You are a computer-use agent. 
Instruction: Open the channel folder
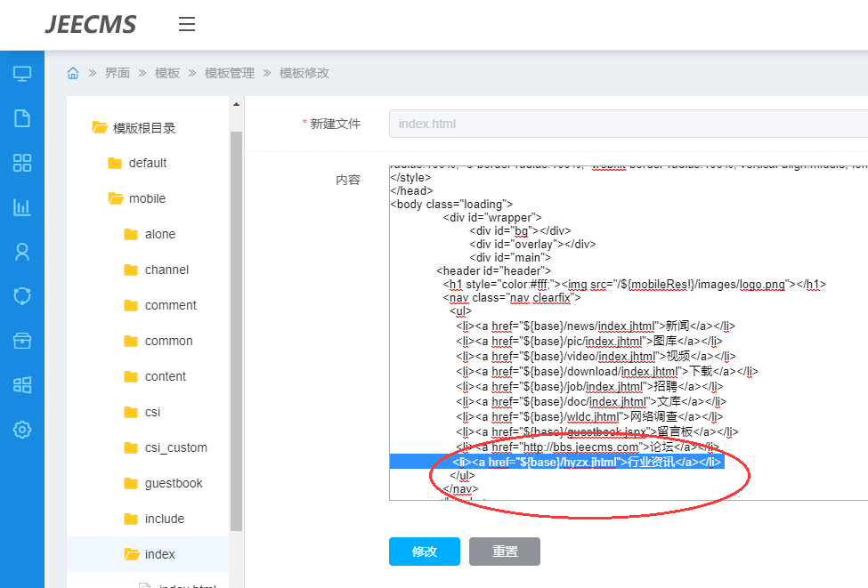[x=166, y=270]
